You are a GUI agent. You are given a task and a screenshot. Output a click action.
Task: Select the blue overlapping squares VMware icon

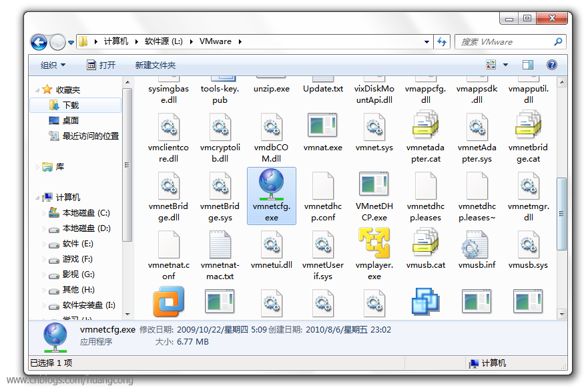pos(426,301)
